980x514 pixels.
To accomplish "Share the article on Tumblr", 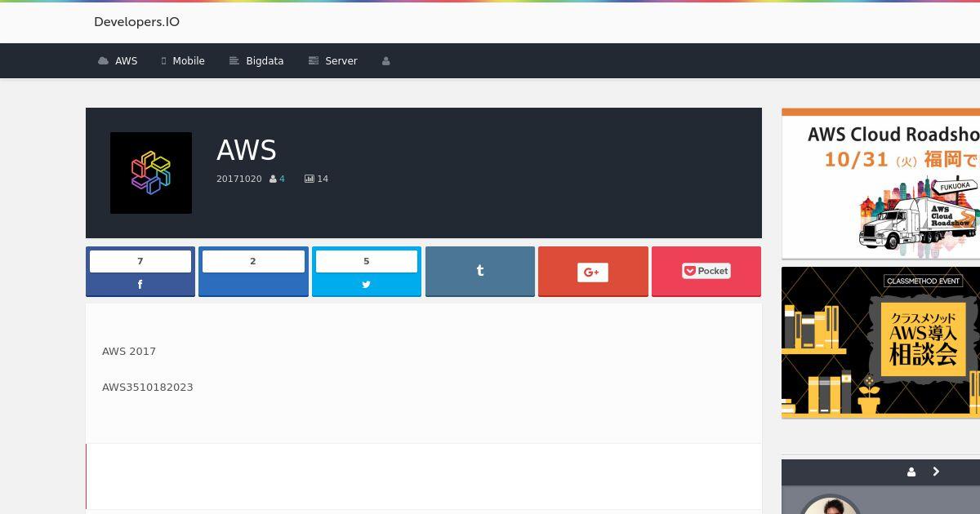I will 480,272.
